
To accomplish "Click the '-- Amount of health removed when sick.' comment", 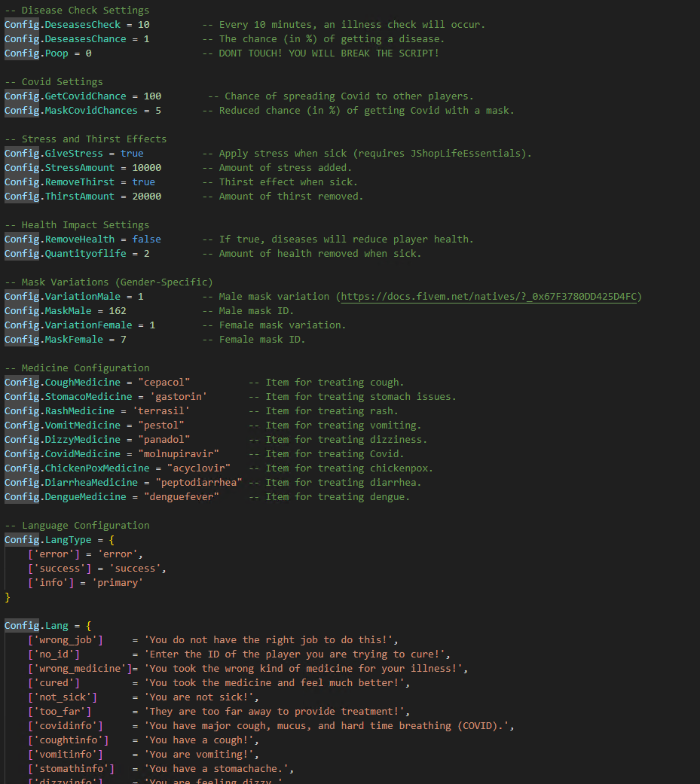I will point(312,254).
